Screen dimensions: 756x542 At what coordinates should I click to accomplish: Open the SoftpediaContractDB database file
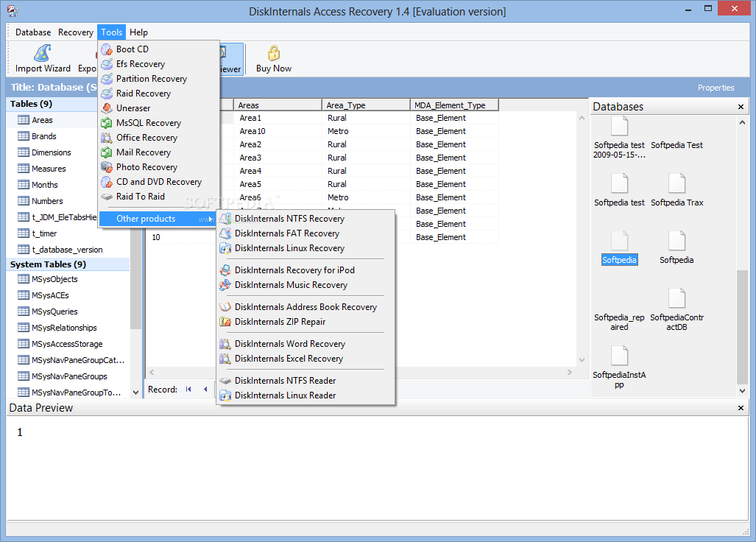[x=677, y=310]
